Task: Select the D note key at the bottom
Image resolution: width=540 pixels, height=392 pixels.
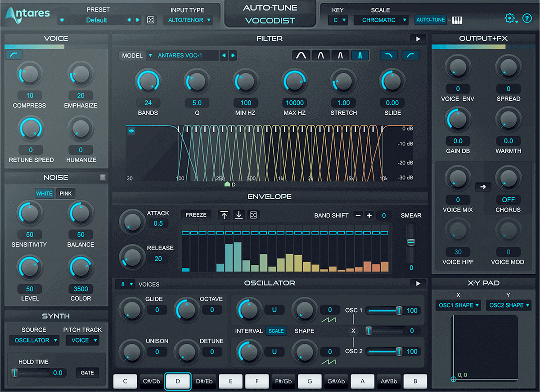Action: (x=178, y=381)
